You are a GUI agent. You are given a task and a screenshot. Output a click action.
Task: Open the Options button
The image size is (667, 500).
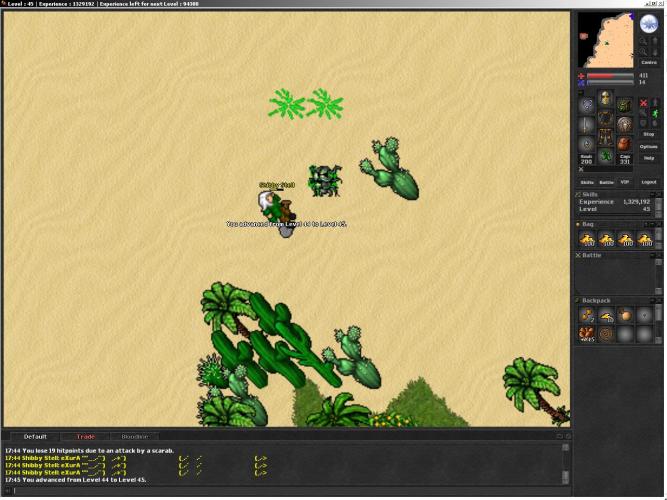click(x=649, y=146)
